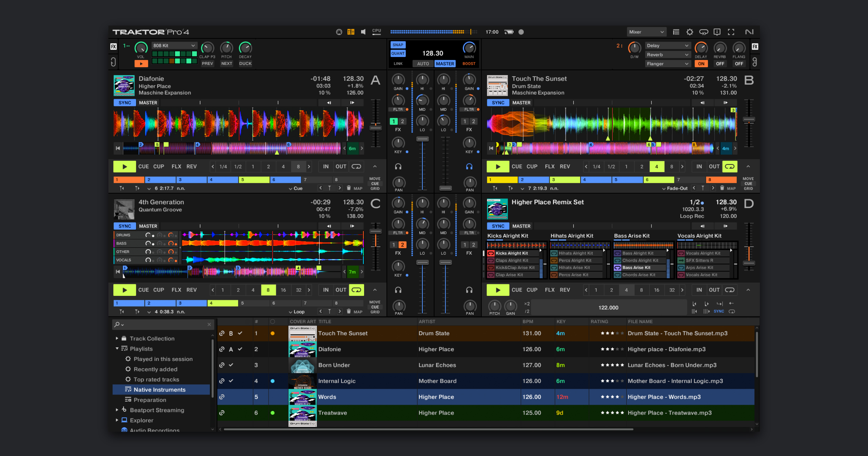
Task: Expand Track Collection in the sidebar
Action: point(116,338)
